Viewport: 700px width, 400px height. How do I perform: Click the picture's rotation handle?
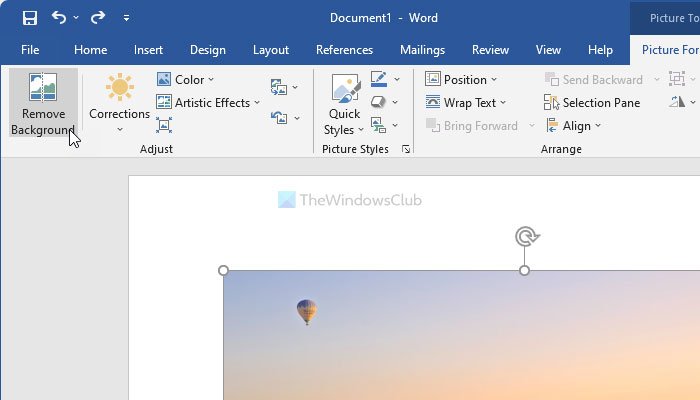527,236
